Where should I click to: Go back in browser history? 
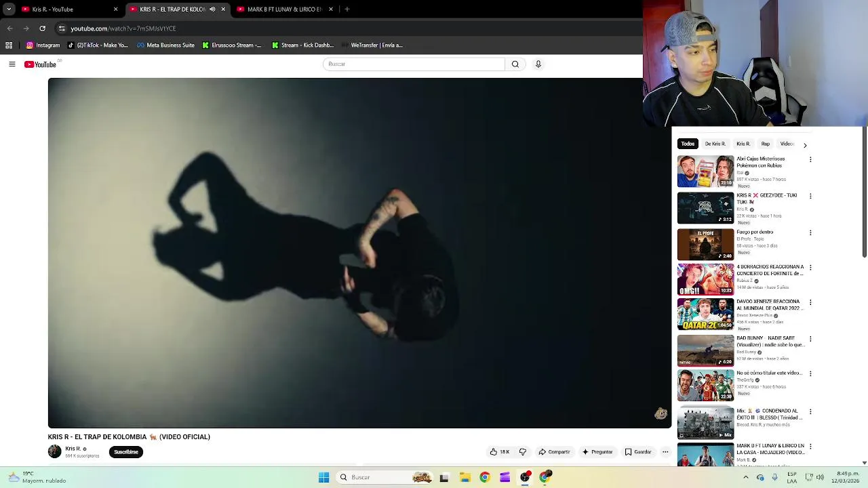tap(9, 28)
